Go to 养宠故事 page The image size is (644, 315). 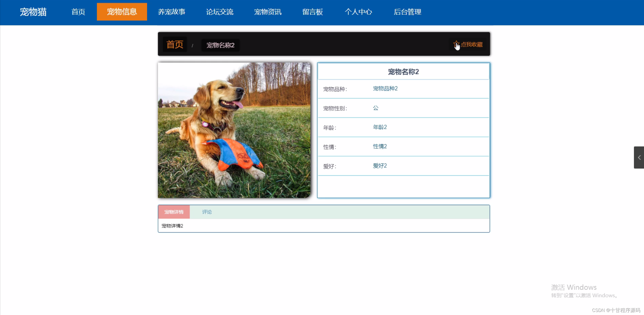coord(171,12)
